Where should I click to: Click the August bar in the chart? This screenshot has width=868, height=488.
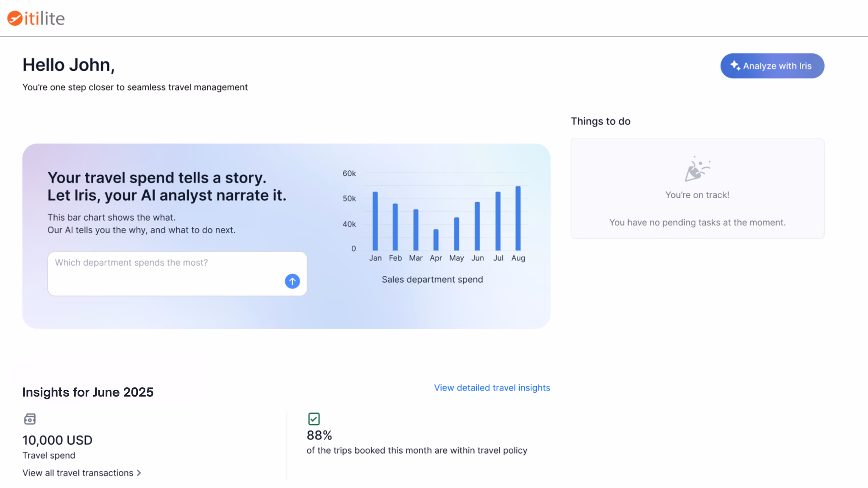[x=518, y=218]
